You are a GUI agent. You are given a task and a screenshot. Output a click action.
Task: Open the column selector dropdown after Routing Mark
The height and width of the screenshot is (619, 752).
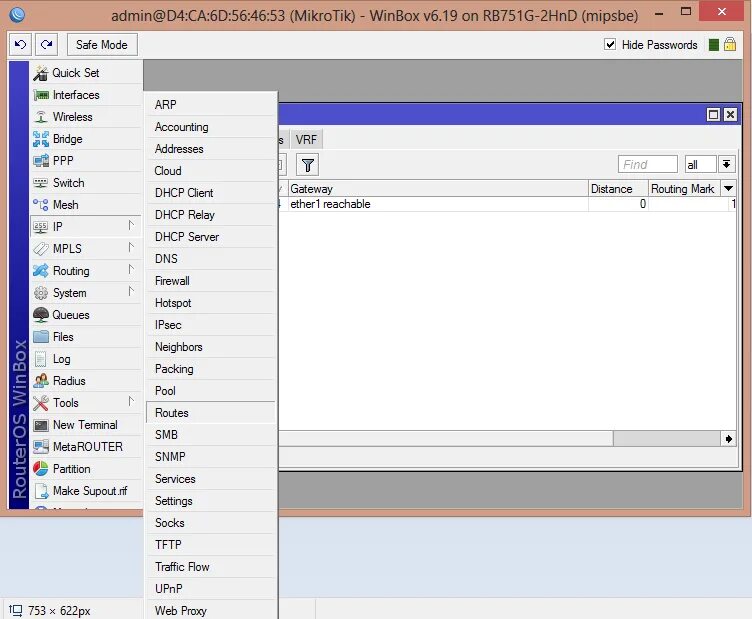click(x=728, y=188)
